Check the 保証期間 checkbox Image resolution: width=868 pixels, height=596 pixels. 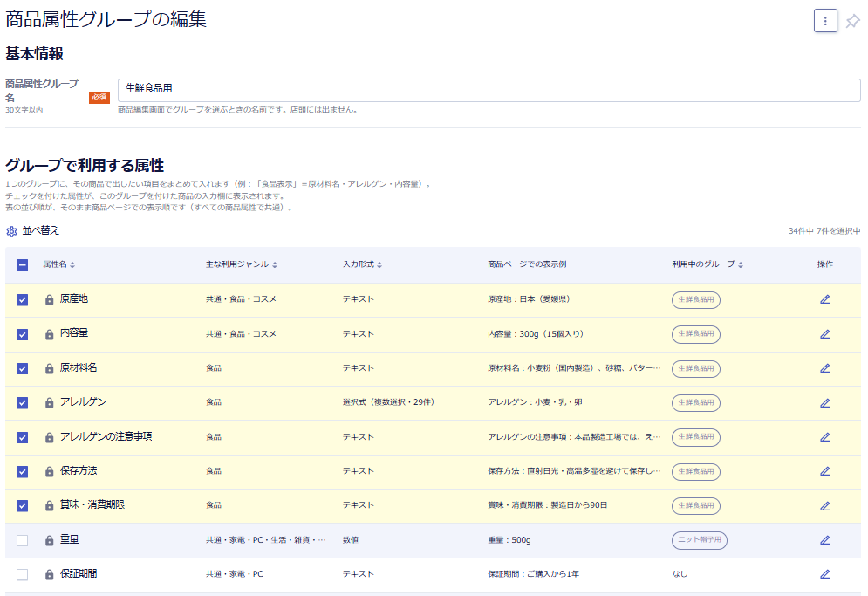pyautogui.click(x=22, y=574)
